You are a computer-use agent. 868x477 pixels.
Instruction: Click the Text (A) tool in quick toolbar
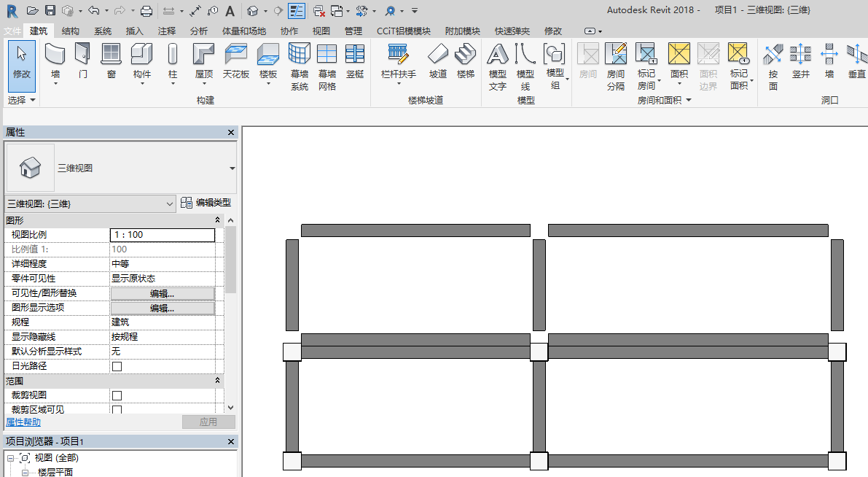click(230, 10)
